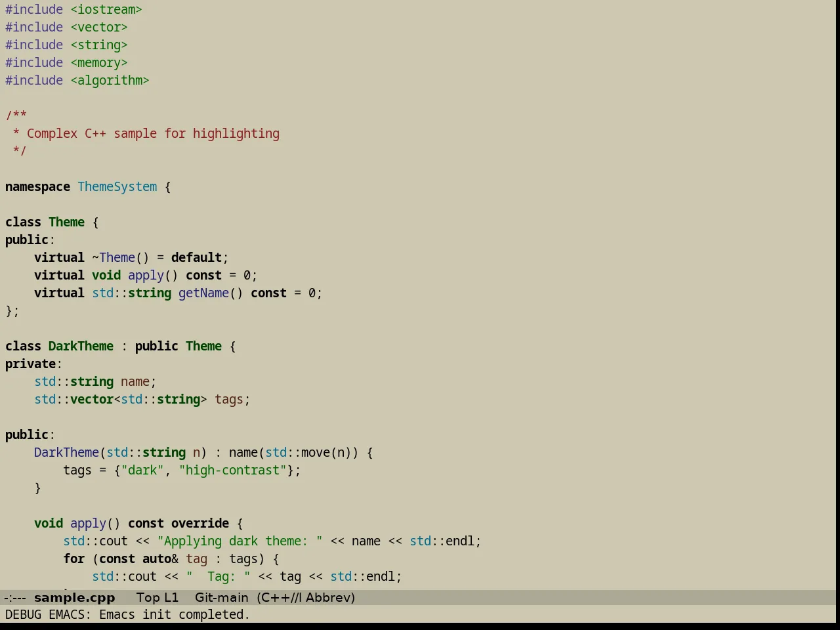
Task: Click the 'namespace' keyword
Action: tap(37, 187)
